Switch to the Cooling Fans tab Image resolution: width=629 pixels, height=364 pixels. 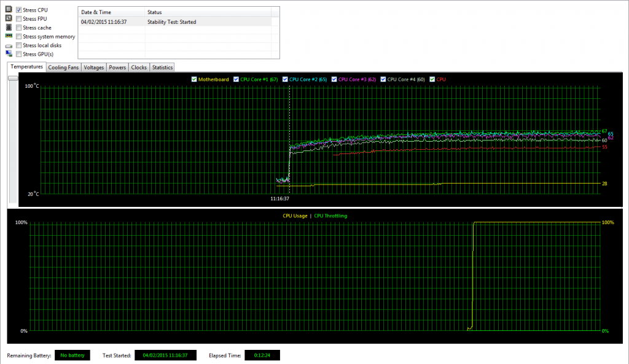(x=63, y=68)
